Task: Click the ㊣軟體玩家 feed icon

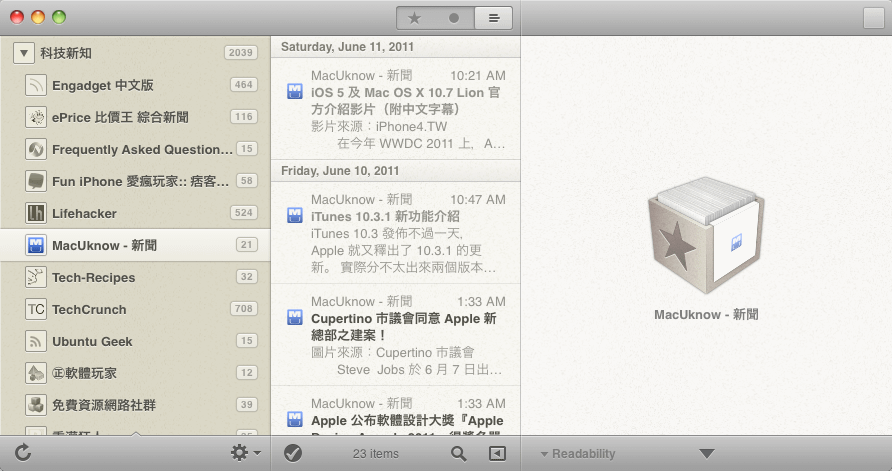Action: (x=36, y=373)
